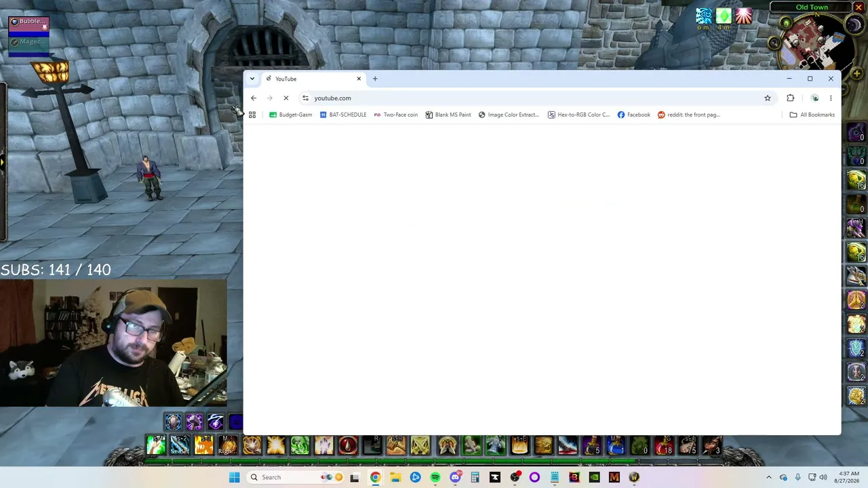
Task: Click the player character standing in courtyard
Action: click(x=149, y=178)
